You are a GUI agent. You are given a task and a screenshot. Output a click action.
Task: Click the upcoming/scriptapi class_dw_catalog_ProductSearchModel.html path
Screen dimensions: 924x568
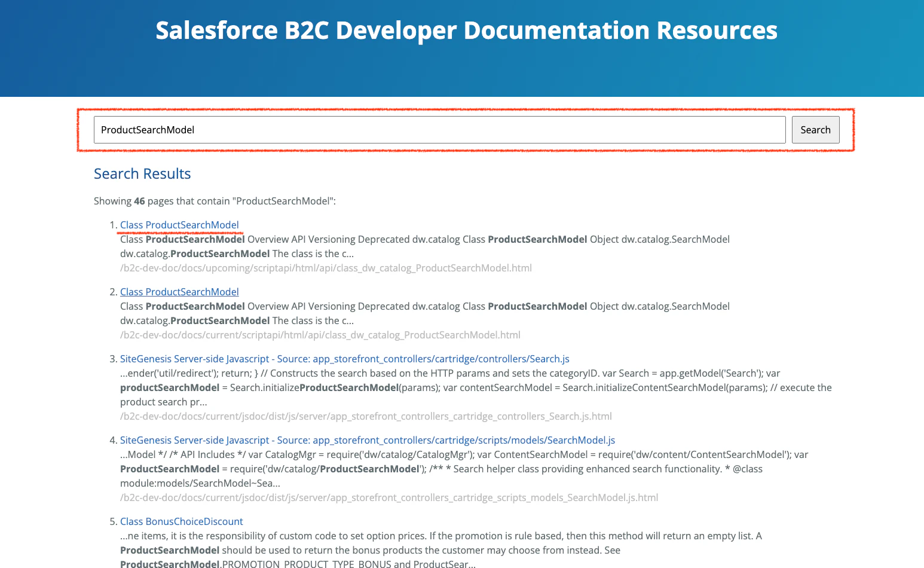326,268
